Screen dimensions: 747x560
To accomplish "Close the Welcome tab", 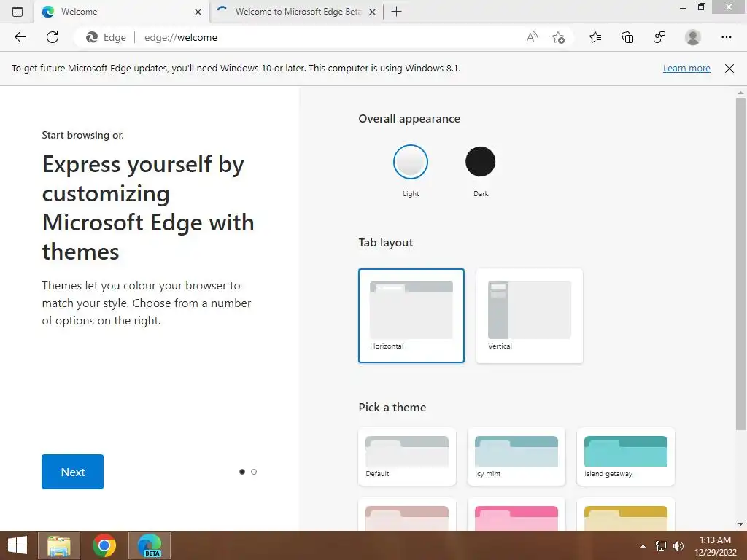I will click(198, 12).
